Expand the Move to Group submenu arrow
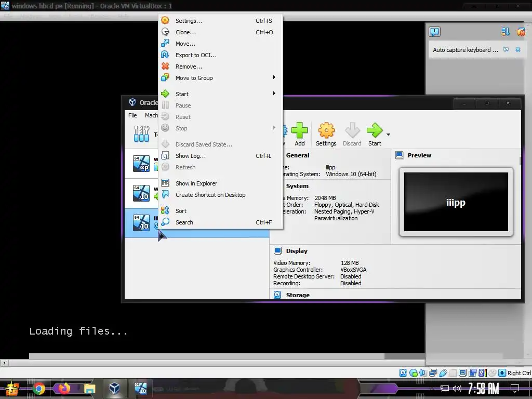Viewport: 532px width, 399px height. pyautogui.click(x=274, y=77)
